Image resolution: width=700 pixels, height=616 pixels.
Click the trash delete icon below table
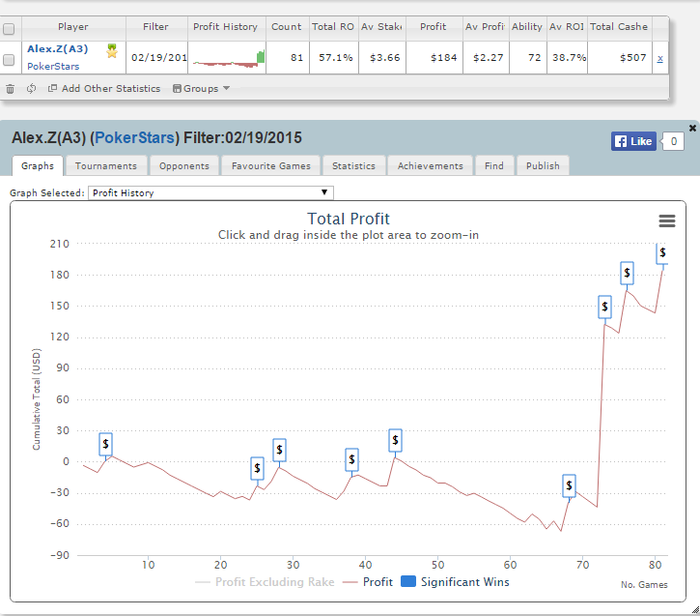tap(10, 89)
